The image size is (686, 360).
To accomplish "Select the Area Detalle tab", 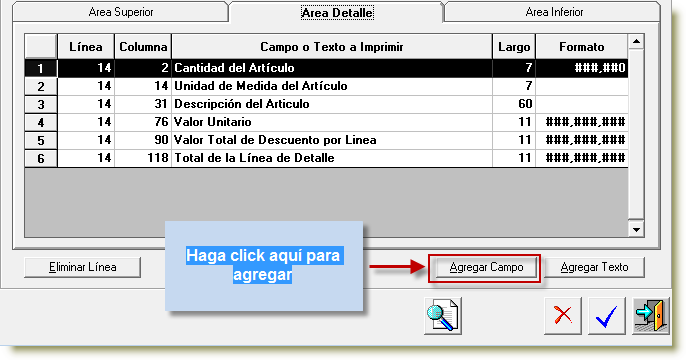I will pyautogui.click(x=337, y=12).
